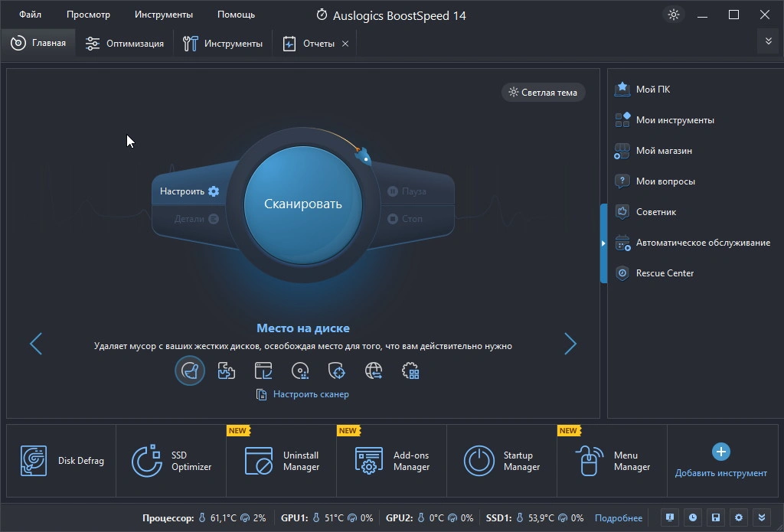
Task: Open the Инструменты menu in menu bar
Action: point(164,15)
